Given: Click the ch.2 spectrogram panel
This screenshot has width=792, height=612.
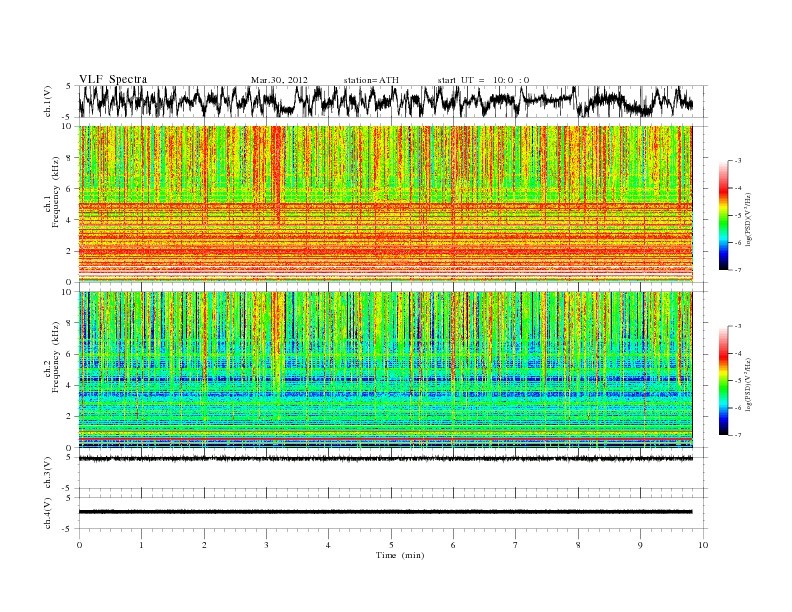Looking at the screenshot, I should pyautogui.click(x=385, y=370).
